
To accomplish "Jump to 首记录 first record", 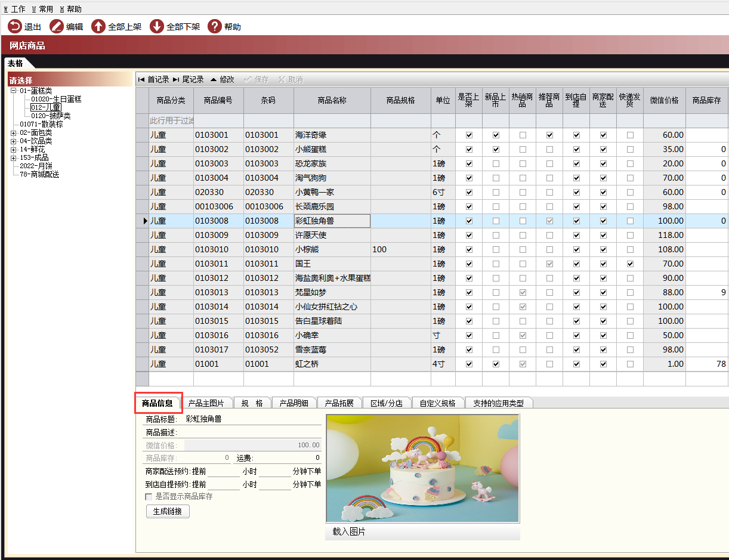I will click(x=153, y=79).
